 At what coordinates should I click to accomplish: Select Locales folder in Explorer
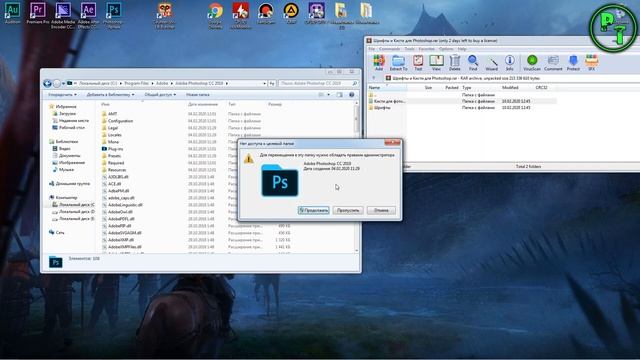pyautogui.click(x=111, y=135)
